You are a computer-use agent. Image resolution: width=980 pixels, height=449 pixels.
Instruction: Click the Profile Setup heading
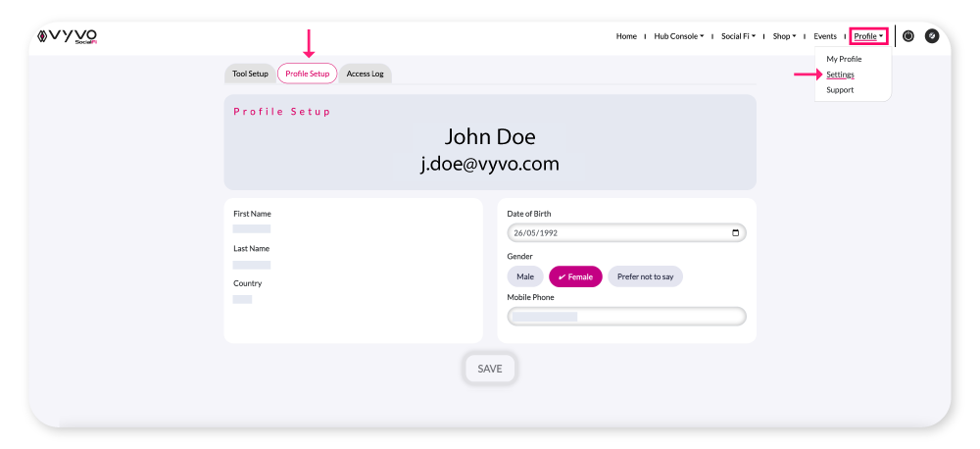click(282, 112)
